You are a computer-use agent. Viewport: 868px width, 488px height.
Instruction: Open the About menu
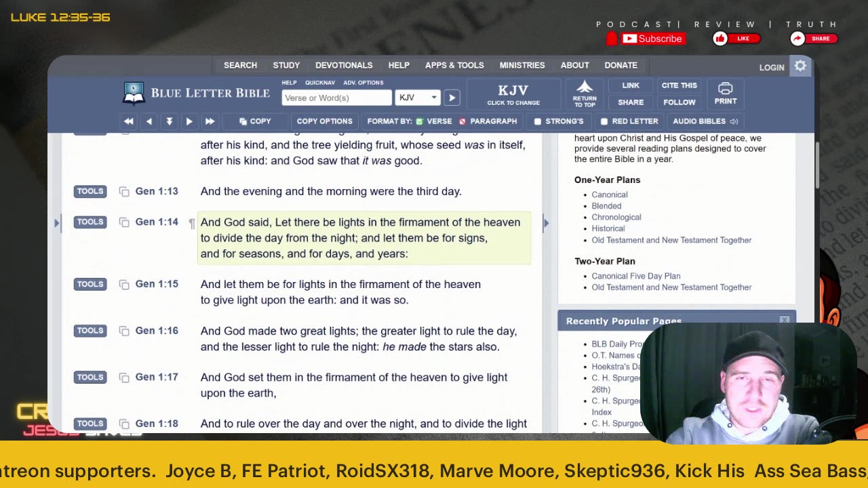pos(574,65)
